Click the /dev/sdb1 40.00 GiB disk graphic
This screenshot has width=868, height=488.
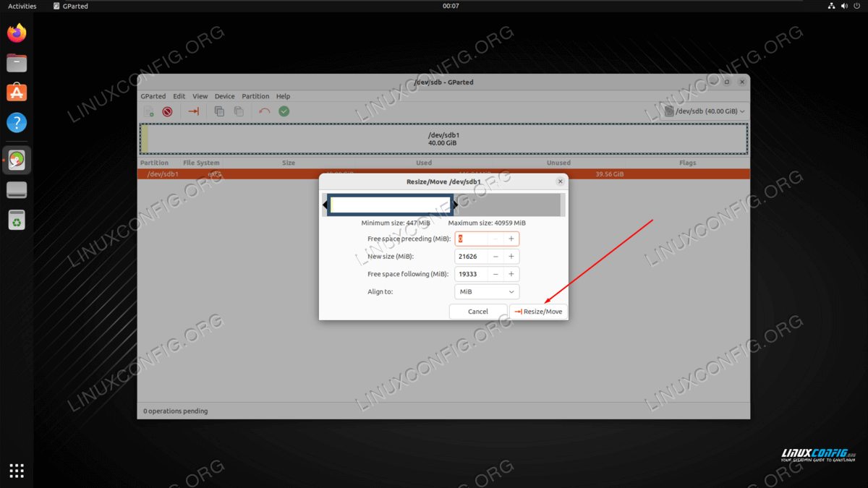pos(443,139)
